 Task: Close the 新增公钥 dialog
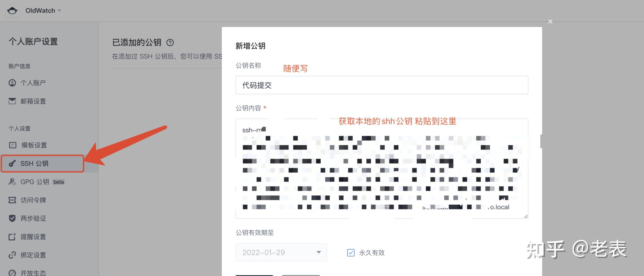[x=550, y=21]
